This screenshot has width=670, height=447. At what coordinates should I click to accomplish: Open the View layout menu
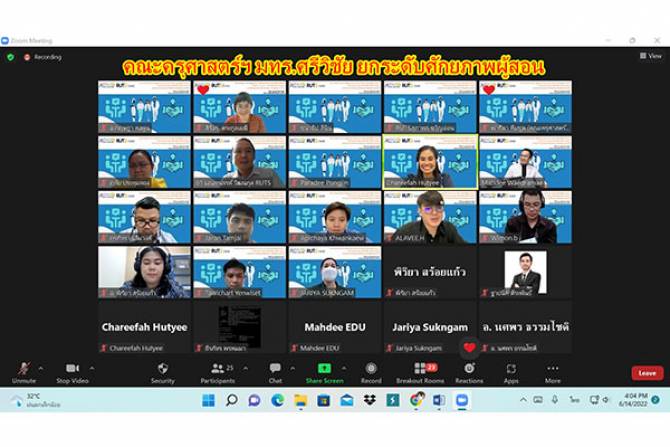[x=651, y=56]
